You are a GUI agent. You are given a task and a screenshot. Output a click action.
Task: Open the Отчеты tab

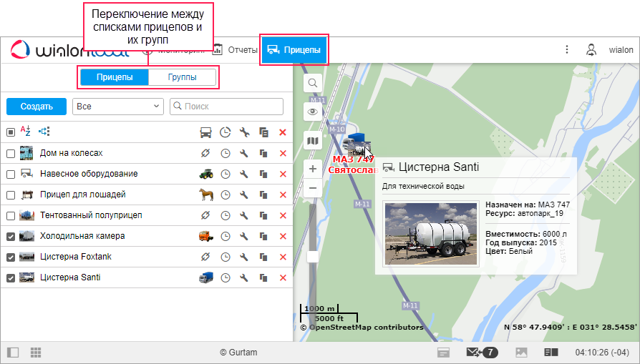pyautogui.click(x=235, y=50)
